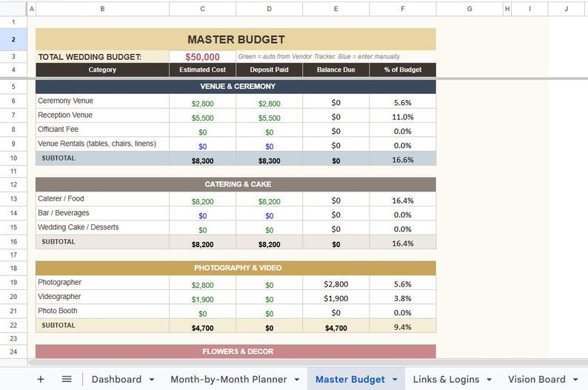This screenshot has height=390, width=588.
Task: Select CATERING & CAKE section header
Action: (236, 184)
